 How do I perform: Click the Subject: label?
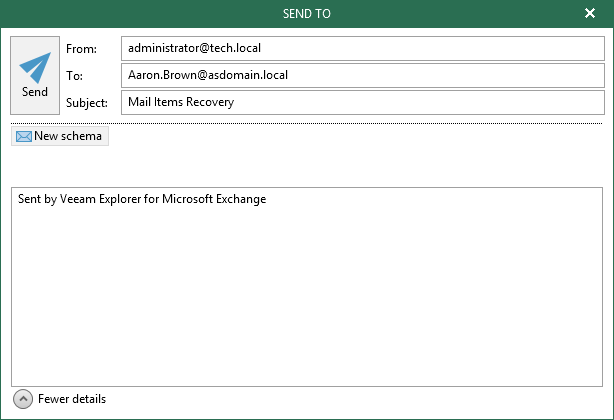(87, 103)
